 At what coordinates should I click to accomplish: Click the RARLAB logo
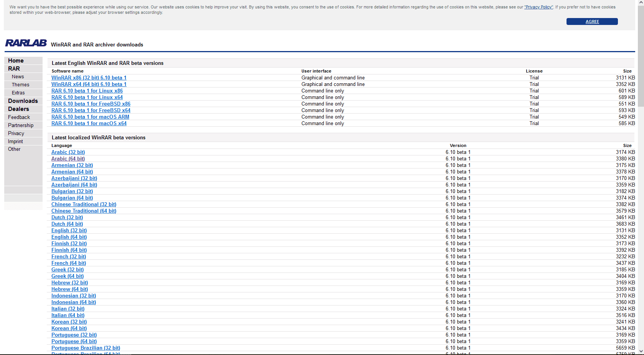[x=26, y=43]
